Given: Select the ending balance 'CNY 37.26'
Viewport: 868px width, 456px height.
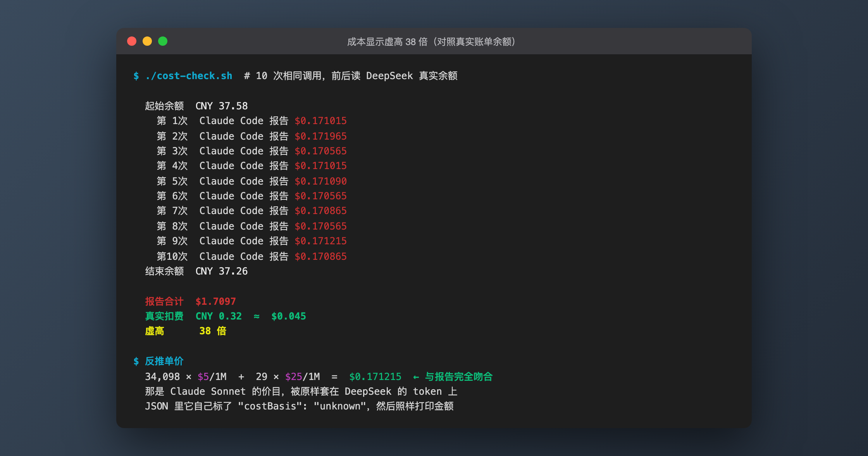Looking at the screenshot, I should coord(222,271).
